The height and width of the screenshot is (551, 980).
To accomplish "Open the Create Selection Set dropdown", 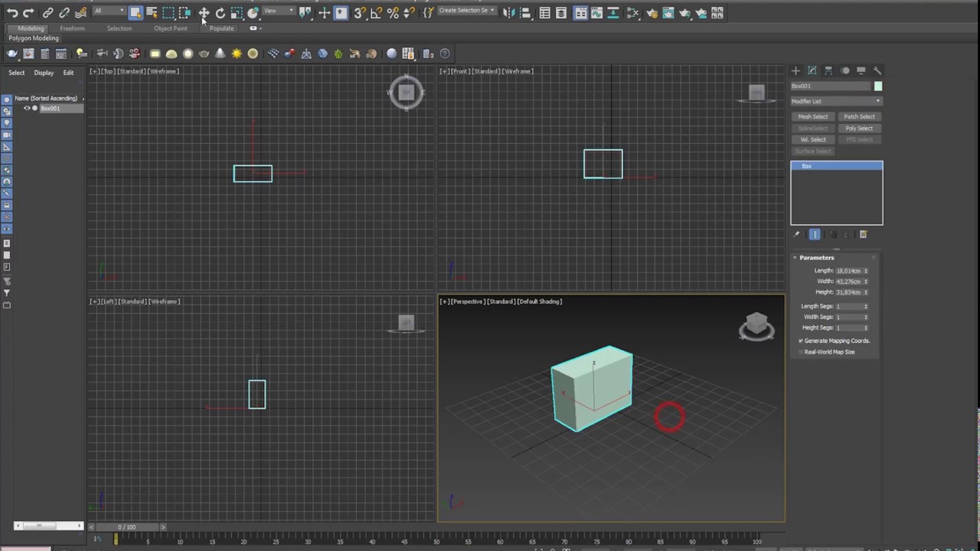I will 467,11.
